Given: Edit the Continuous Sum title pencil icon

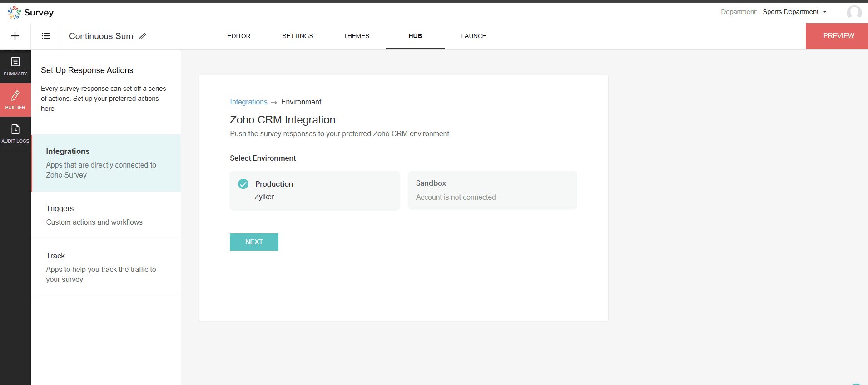Looking at the screenshot, I should point(143,36).
